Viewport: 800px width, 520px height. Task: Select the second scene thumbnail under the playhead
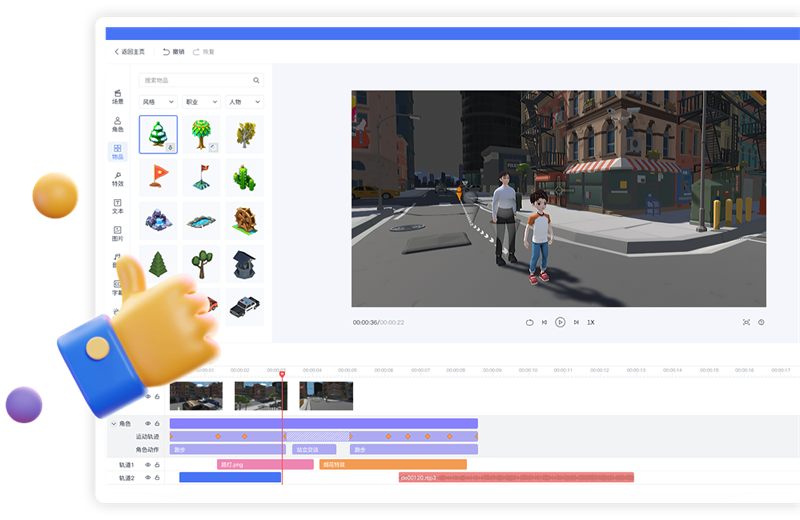[x=261, y=396]
